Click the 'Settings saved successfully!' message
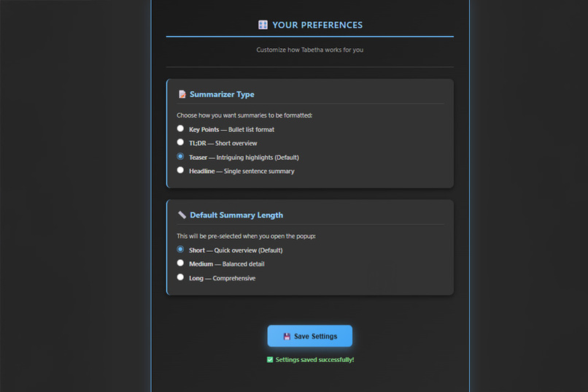588x392 pixels. 314,360
